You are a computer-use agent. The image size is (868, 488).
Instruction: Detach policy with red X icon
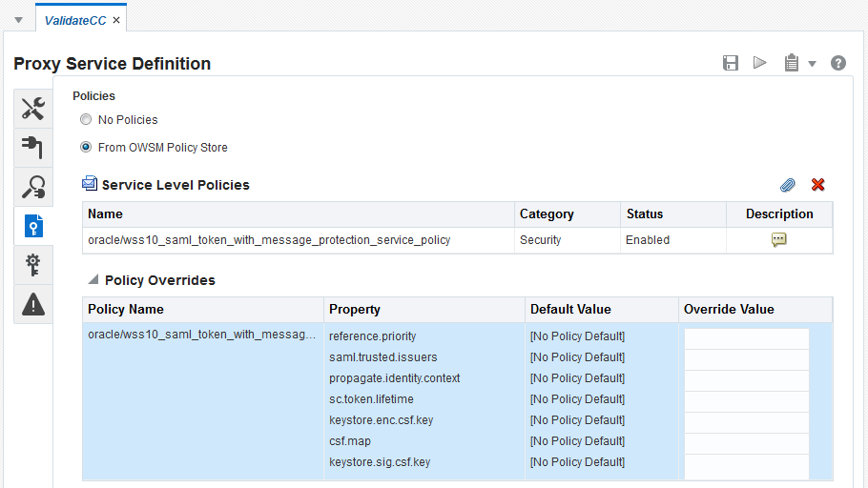(817, 185)
